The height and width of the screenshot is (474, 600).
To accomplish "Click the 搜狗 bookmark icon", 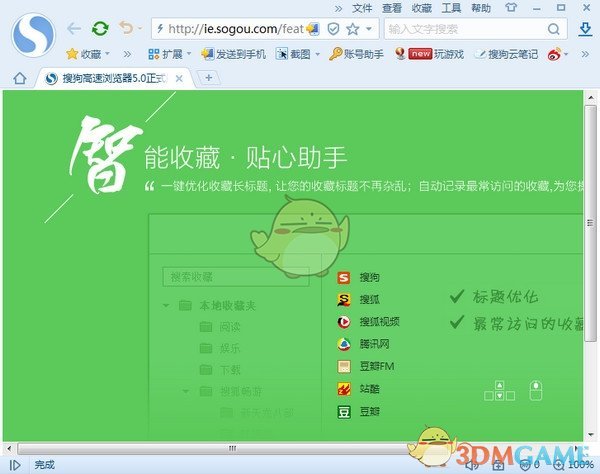I will [344, 277].
